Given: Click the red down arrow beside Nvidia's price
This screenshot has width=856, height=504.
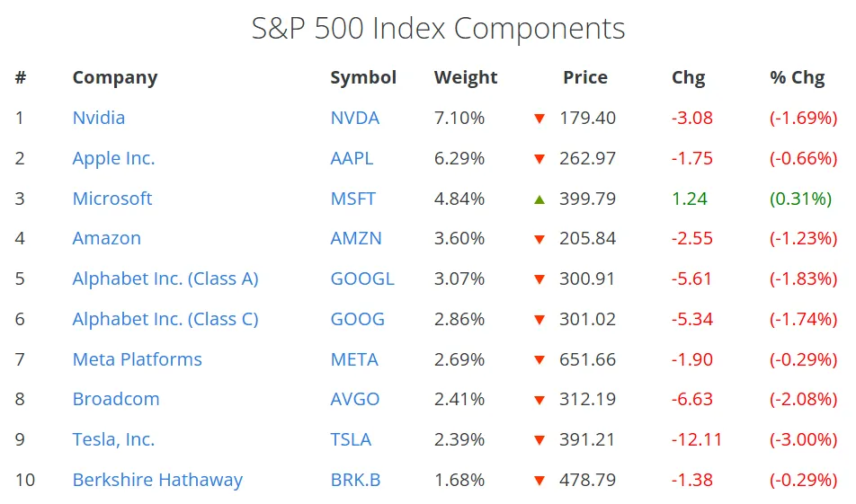Looking at the screenshot, I should (539, 119).
